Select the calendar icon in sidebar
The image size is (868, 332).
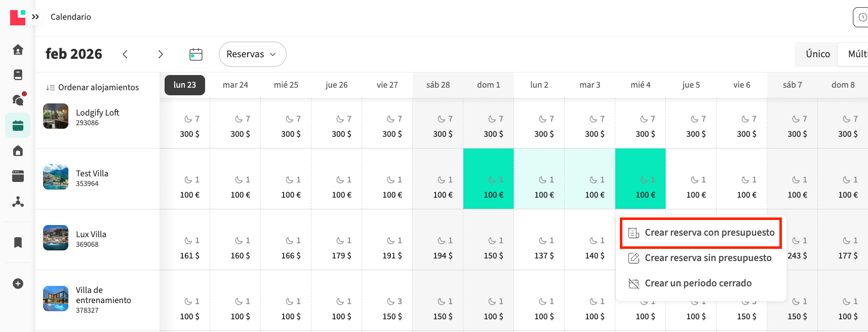point(18,126)
